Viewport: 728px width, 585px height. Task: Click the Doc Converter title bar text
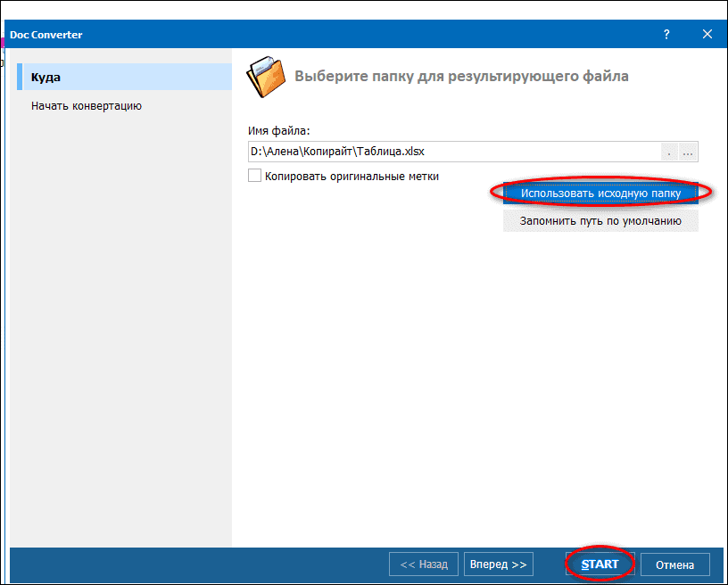(x=45, y=35)
